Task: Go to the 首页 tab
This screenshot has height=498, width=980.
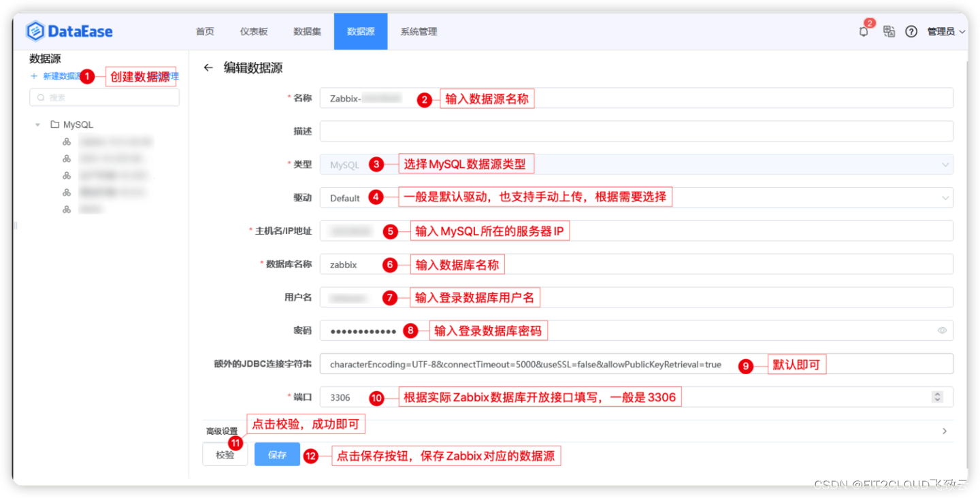Action: click(x=205, y=31)
